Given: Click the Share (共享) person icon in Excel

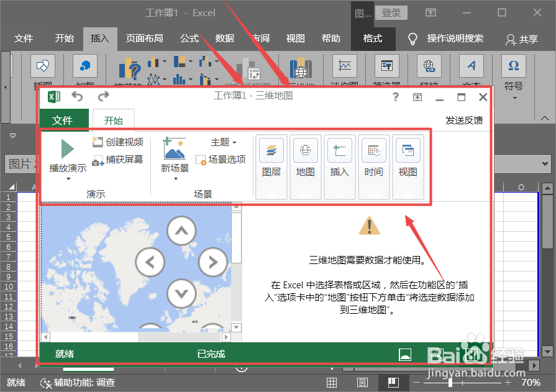Looking at the screenshot, I should click(511, 39).
